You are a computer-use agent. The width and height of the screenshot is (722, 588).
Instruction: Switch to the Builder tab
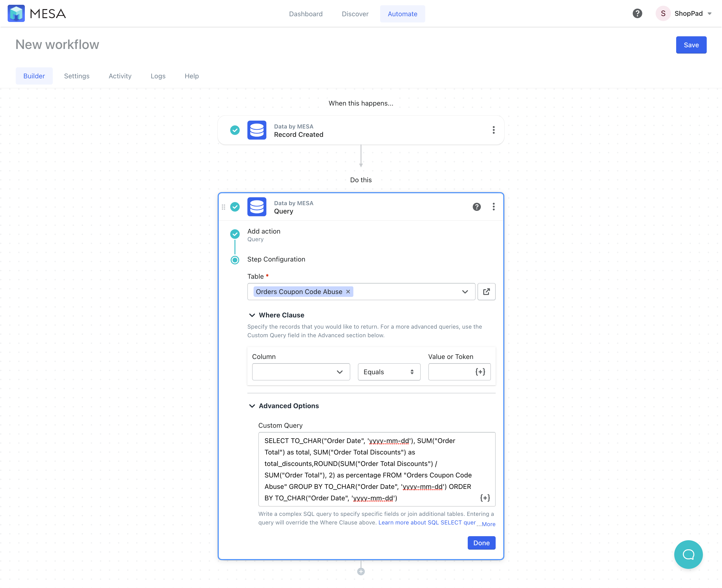pos(34,76)
